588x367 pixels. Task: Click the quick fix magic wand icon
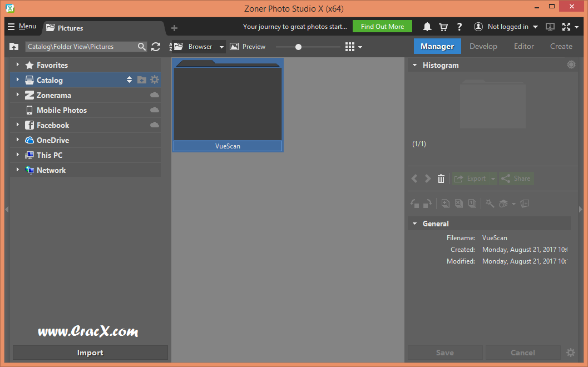[x=490, y=203]
